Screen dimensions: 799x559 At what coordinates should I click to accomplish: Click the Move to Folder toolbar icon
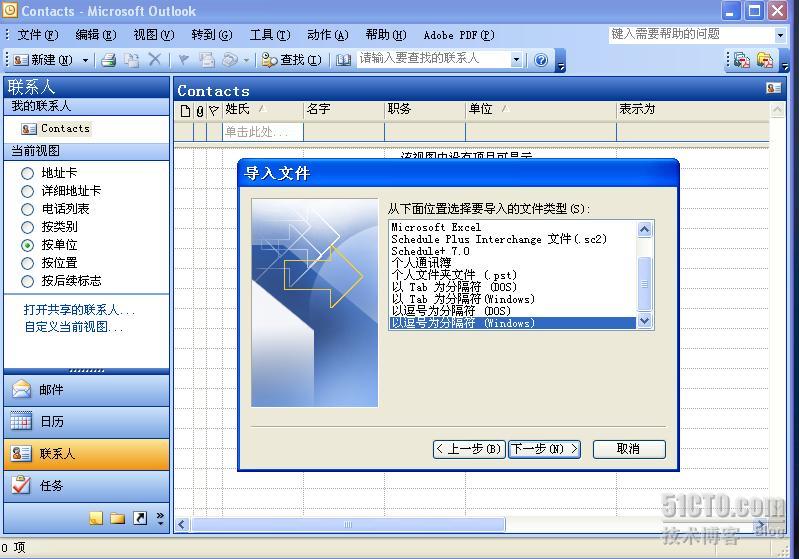(x=132, y=60)
